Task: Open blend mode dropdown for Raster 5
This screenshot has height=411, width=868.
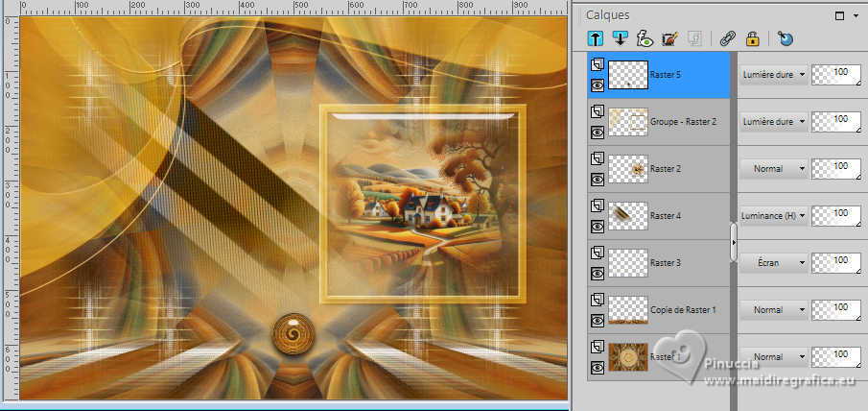Action: (x=773, y=74)
